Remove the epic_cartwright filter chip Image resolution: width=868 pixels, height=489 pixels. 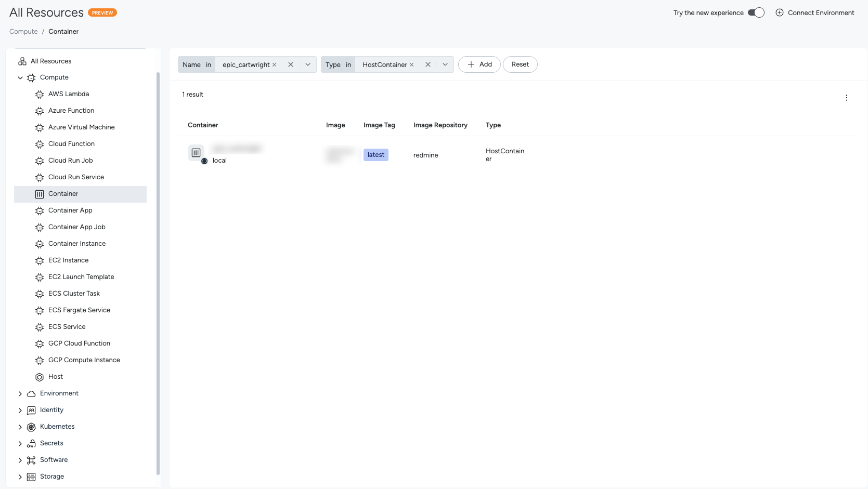274,65
